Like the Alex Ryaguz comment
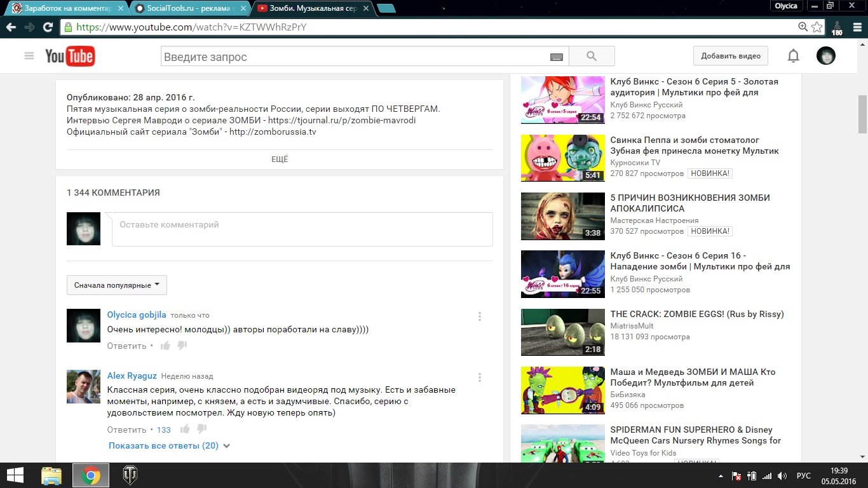868x488 pixels. tap(185, 429)
